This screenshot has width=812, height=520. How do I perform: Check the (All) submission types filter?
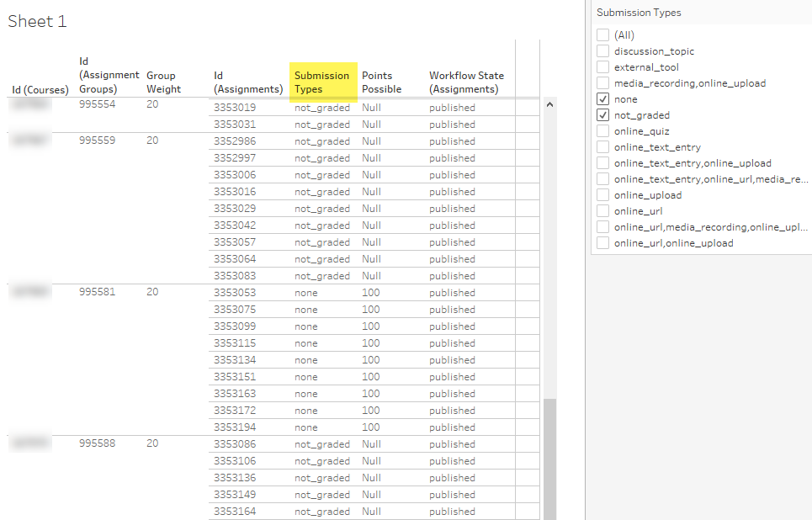[602, 35]
